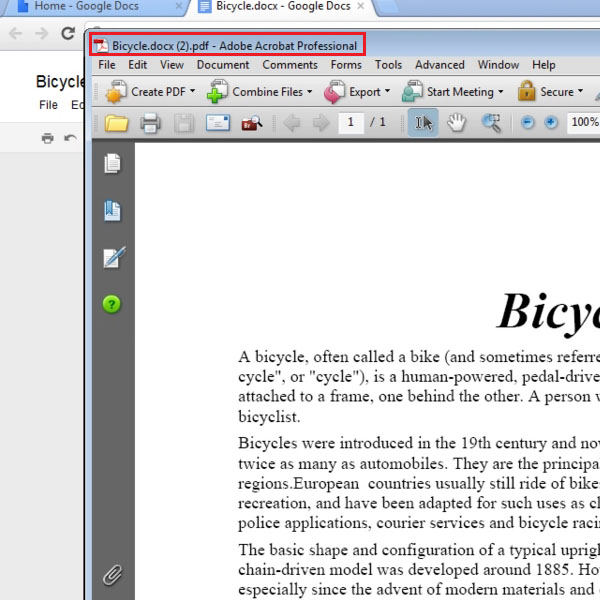Screen dimensions: 600x600
Task: Select the Marquee Zoom magnifier tool
Action: [491, 123]
